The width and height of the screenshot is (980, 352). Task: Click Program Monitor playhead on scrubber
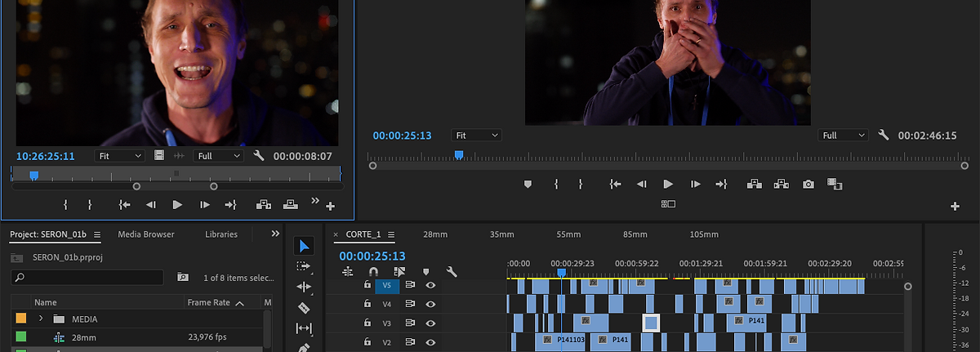click(x=459, y=154)
